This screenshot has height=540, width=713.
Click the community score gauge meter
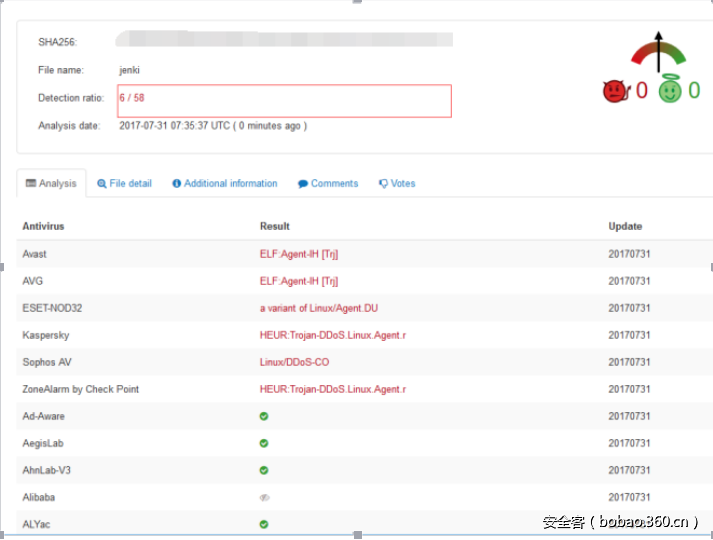point(658,54)
